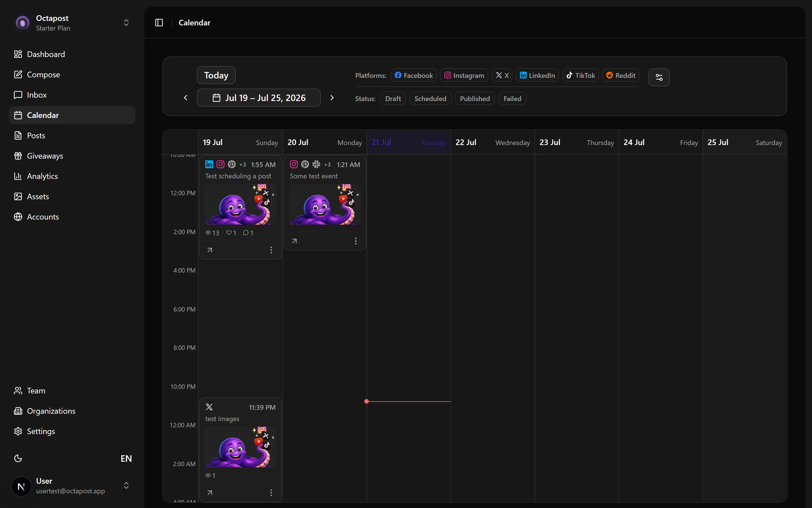
Task: Open Test scheduling a post externally
Action: 210,250
